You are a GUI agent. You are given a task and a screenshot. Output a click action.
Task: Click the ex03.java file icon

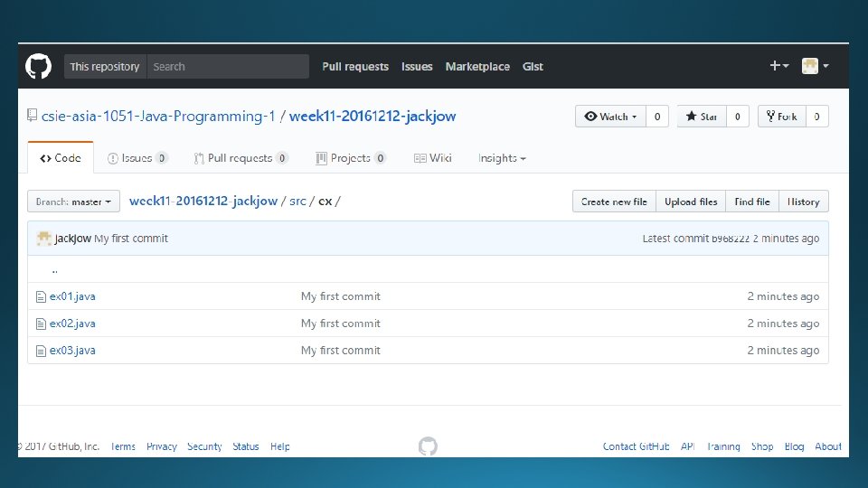tap(41, 352)
